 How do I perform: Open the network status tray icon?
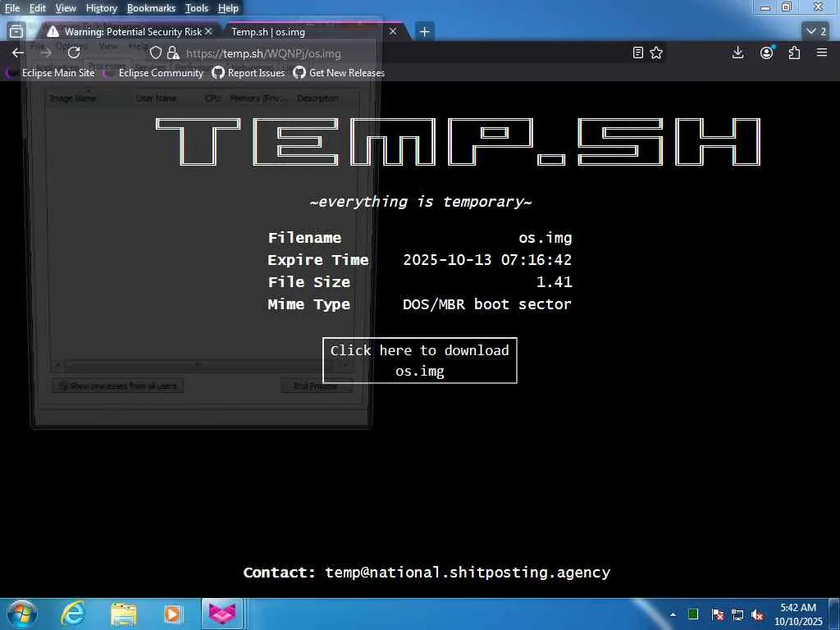[737, 614]
